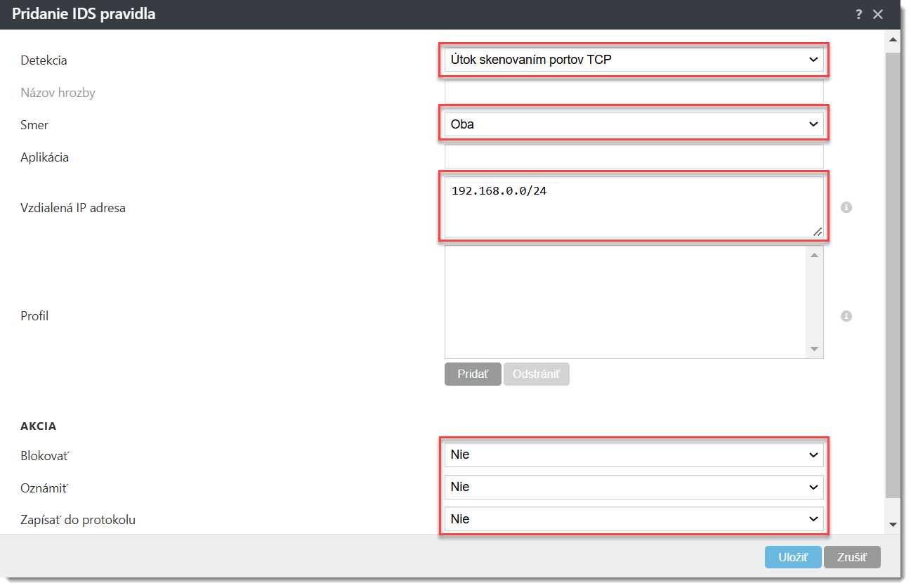Click info icon next to Profil list
The width and height of the screenshot is (911, 588).
coord(846,316)
